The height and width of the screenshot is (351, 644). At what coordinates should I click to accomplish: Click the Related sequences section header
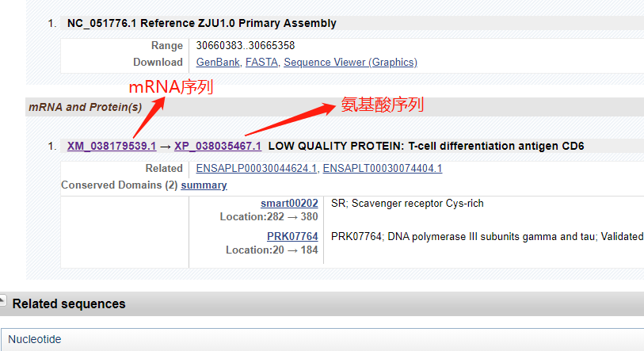[x=69, y=303]
